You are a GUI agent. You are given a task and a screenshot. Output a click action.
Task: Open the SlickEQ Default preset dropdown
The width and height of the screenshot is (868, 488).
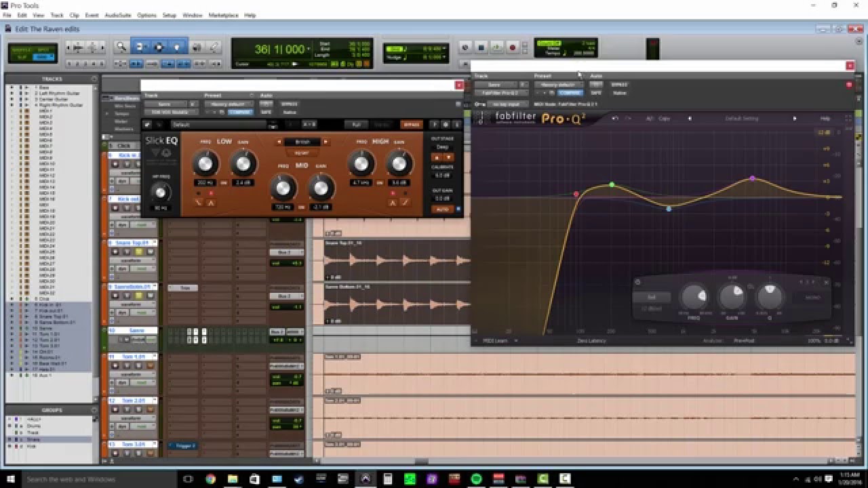pos(218,125)
